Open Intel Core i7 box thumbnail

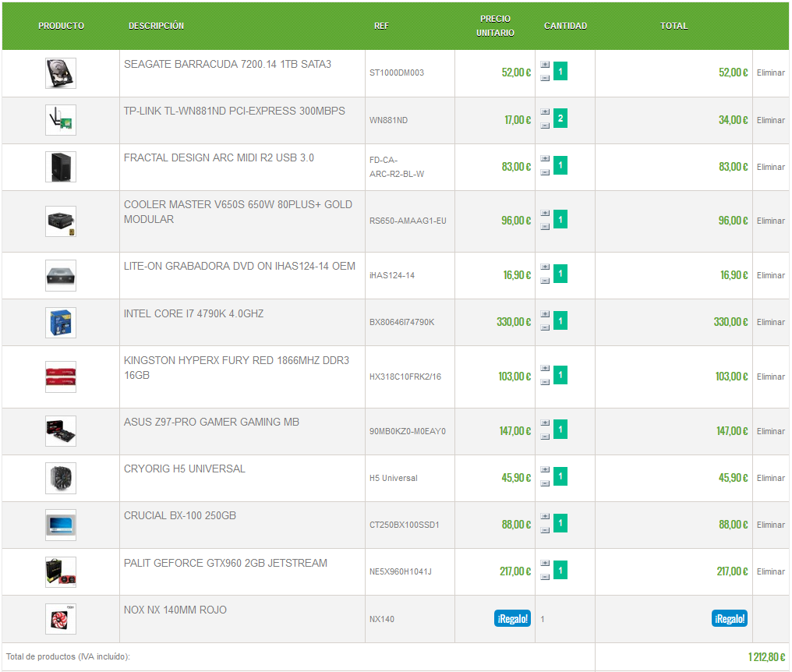point(61,323)
